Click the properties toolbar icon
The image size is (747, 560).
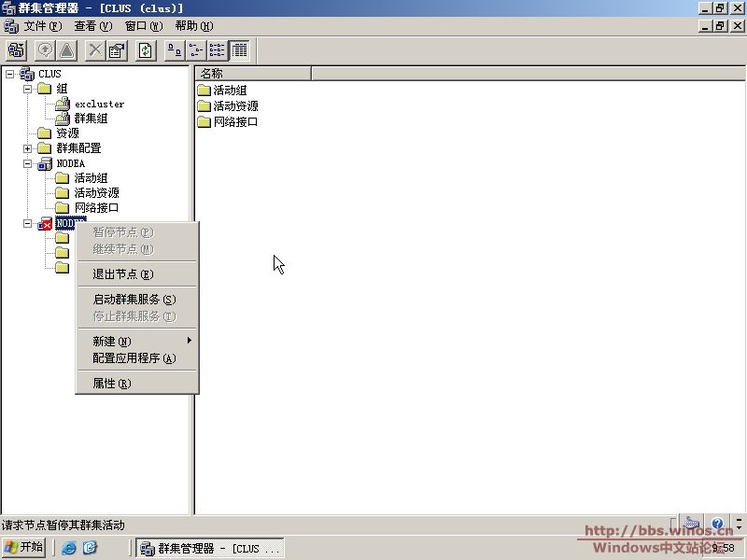point(117,50)
